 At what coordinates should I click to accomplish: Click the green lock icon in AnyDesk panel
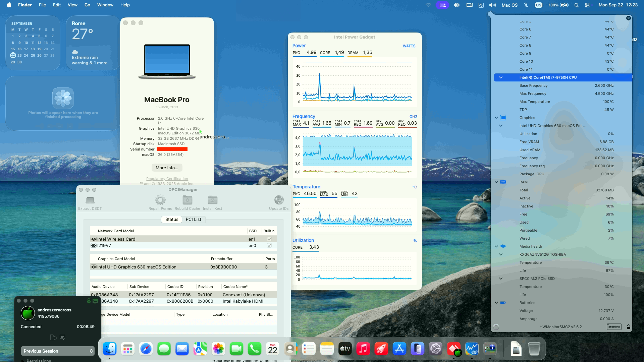tap(89, 301)
